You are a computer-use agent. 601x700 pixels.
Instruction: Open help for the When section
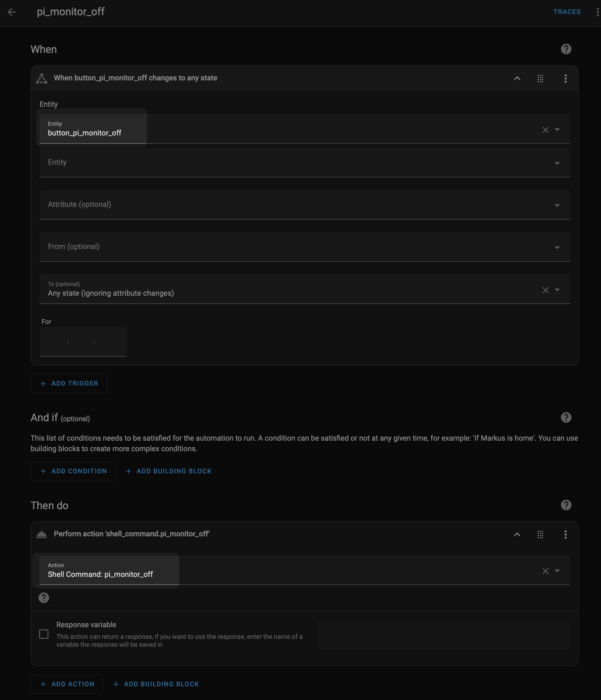point(566,49)
